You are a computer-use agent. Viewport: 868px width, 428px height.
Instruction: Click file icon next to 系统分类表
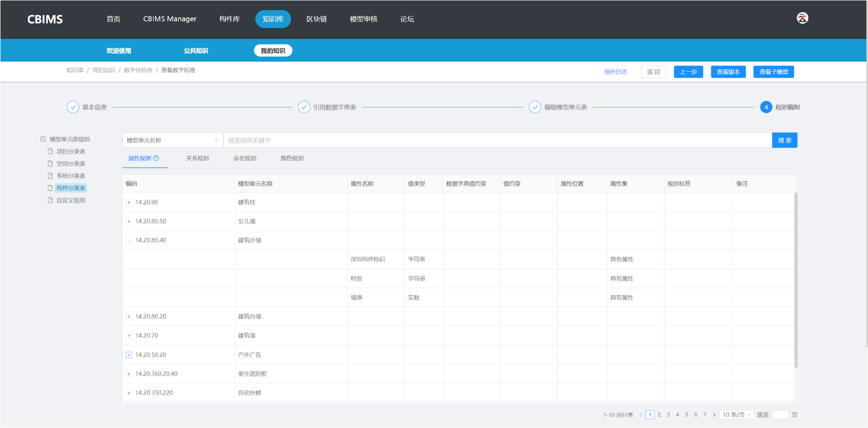coord(50,175)
